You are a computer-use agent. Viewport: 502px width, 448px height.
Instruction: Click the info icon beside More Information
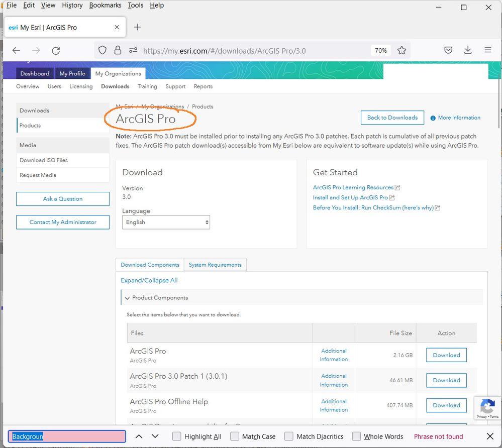(x=433, y=118)
